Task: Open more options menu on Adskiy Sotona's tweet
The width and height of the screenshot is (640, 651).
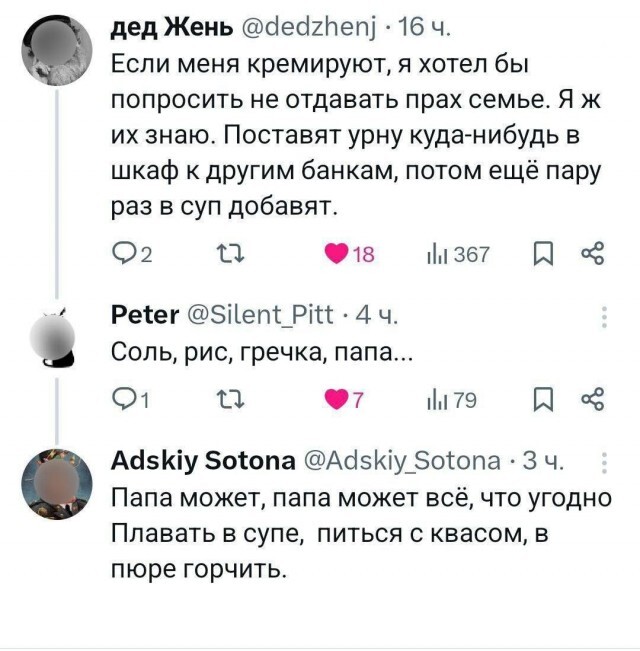Action: coord(603,462)
